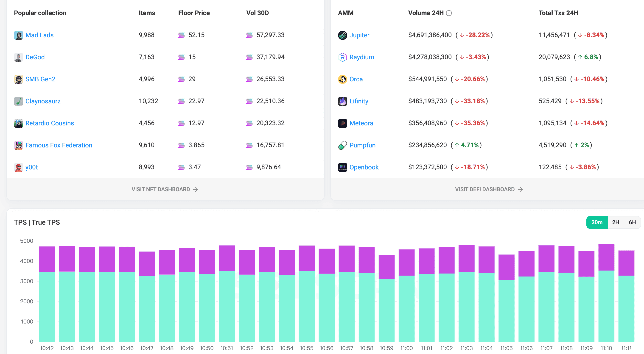This screenshot has height=354, width=644.
Task: Click the Openbook logo icon
Action: point(342,167)
